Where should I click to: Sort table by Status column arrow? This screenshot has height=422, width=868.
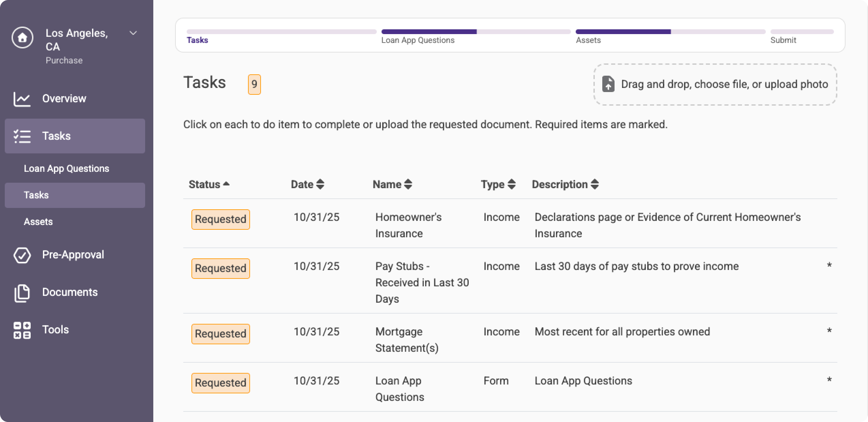point(226,184)
